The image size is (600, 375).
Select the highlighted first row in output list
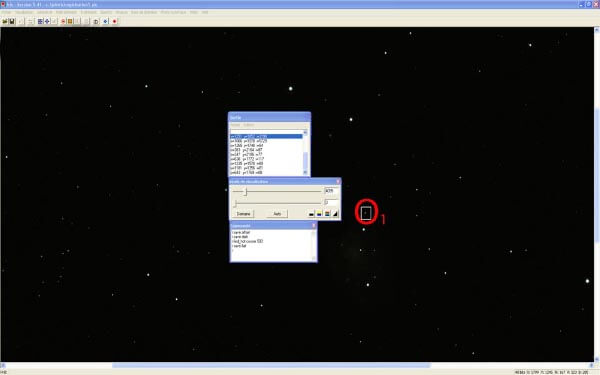coord(266,136)
